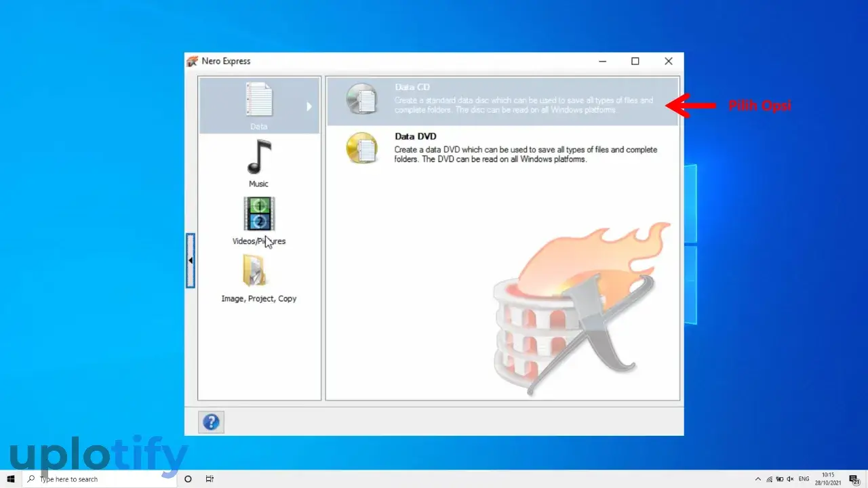
Task: Open the Videos/Pictures category
Action: click(259, 221)
